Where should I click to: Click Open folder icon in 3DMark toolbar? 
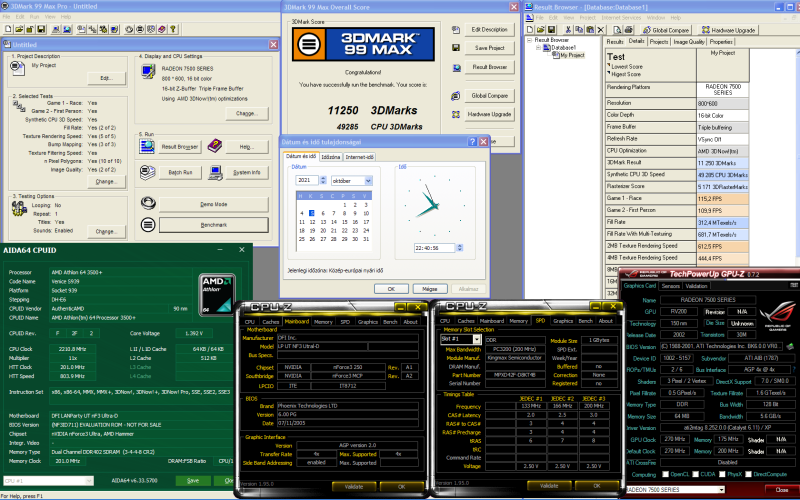(x=19, y=30)
